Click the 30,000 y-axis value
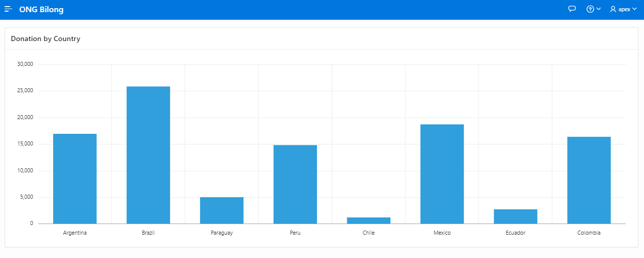 point(25,64)
